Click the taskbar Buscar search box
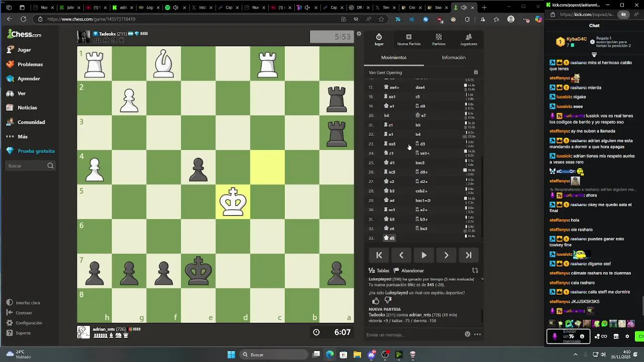 (x=274, y=354)
